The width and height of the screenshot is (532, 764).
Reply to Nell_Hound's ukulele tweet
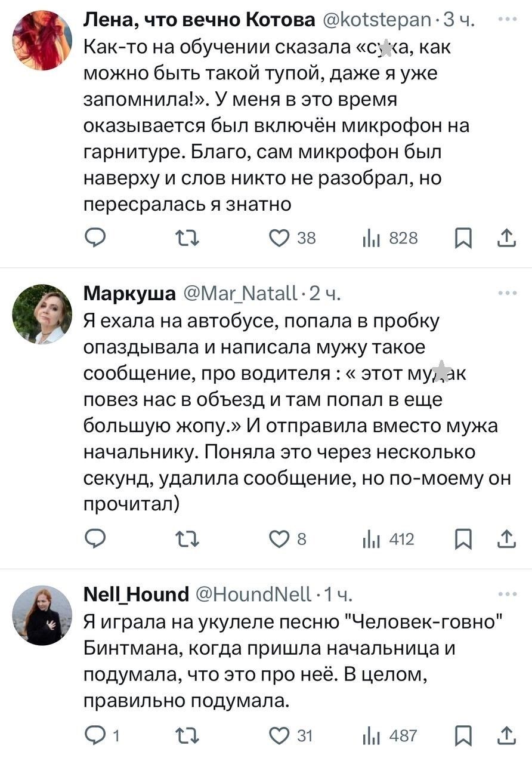(94, 735)
